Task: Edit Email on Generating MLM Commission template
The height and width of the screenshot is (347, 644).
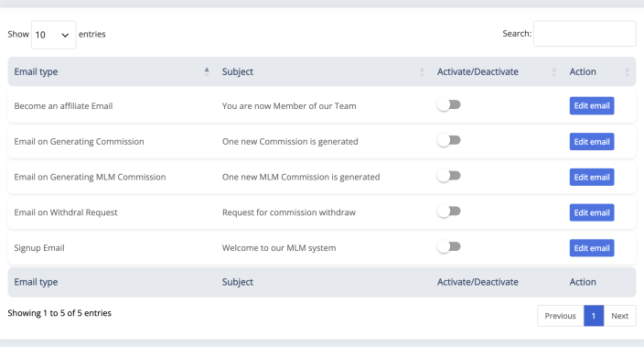Action: click(592, 177)
